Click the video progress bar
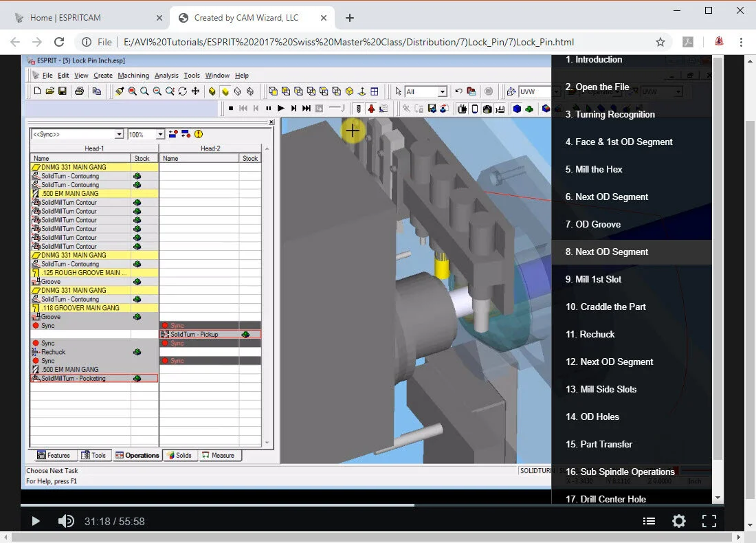The width and height of the screenshot is (756, 543). tap(372, 505)
